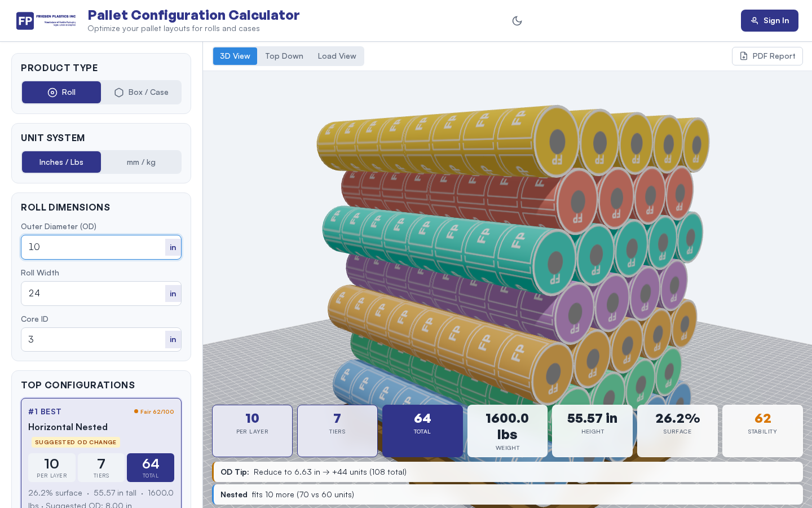This screenshot has width=812, height=508.
Task: Click the download icon on PDF Report
Action: [742, 56]
